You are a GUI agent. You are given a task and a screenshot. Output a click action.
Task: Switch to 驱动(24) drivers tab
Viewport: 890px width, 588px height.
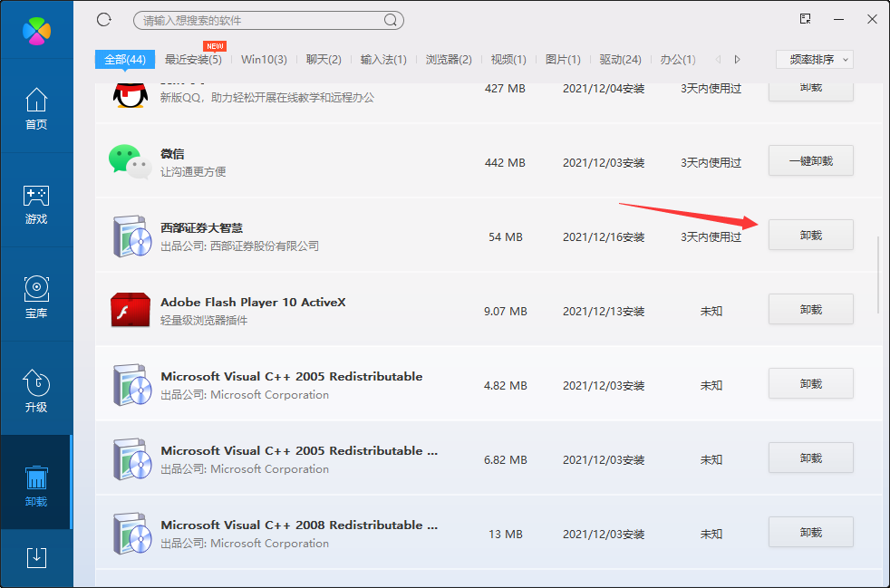(x=620, y=60)
